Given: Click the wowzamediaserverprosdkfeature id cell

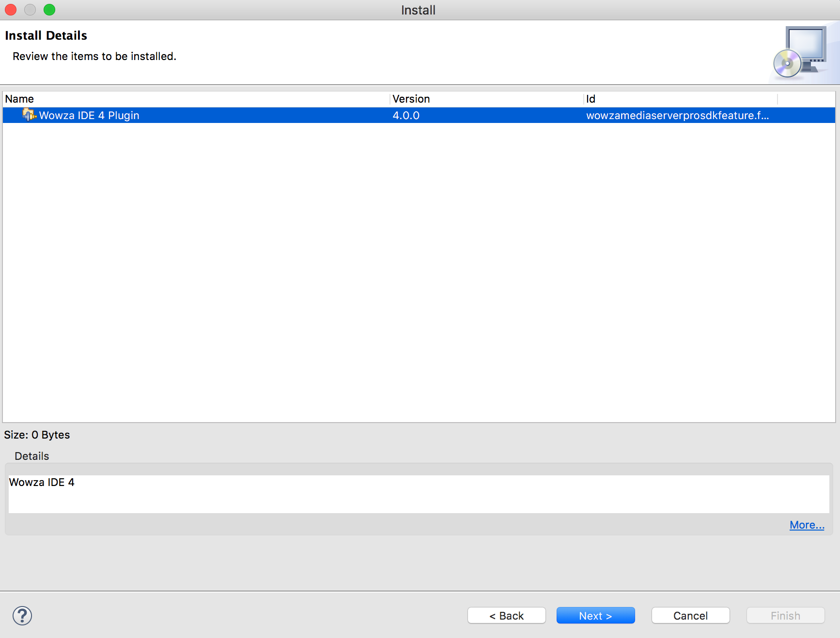Looking at the screenshot, I should [677, 115].
